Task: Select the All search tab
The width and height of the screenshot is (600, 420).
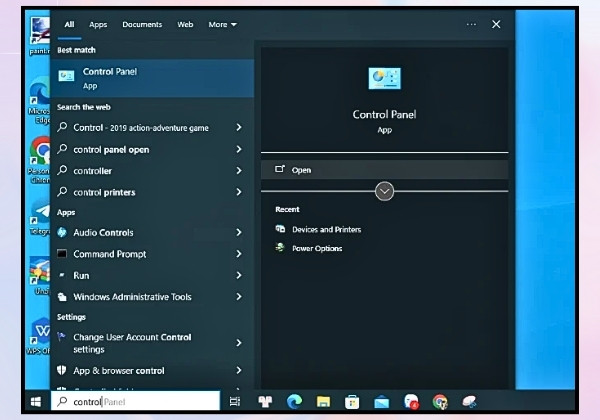Action: coord(69,24)
